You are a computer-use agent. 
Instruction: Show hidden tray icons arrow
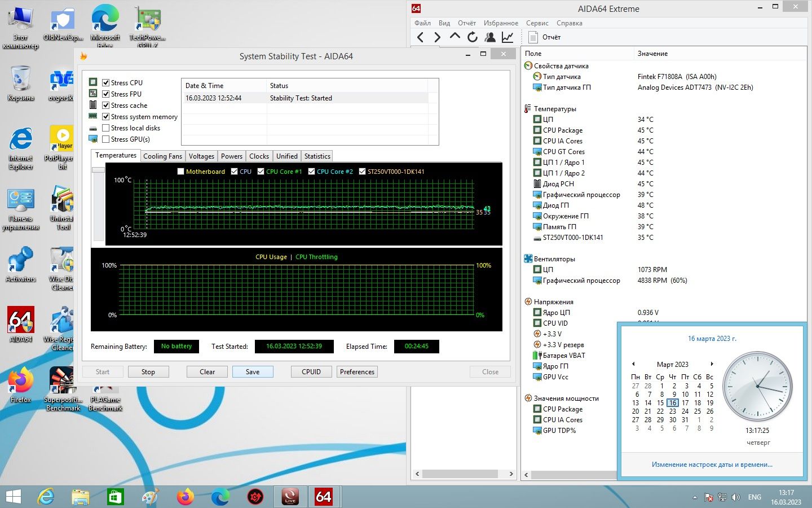(x=695, y=497)
